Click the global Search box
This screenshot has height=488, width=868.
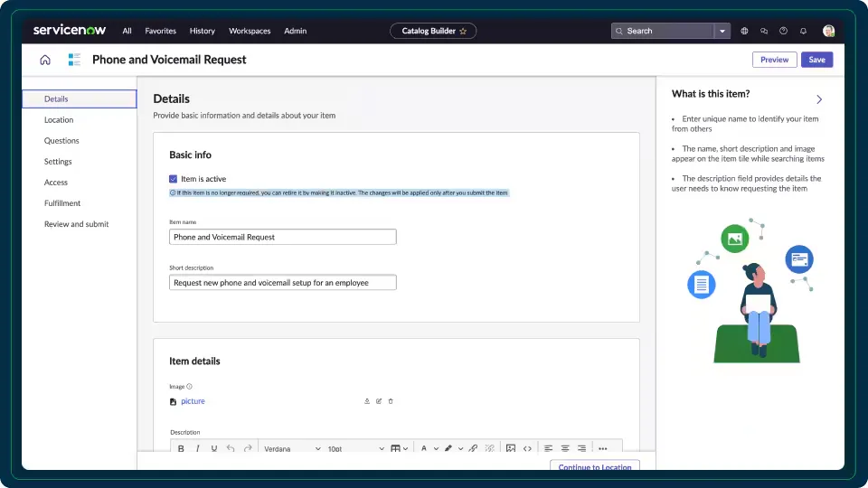tap(663, 31)
